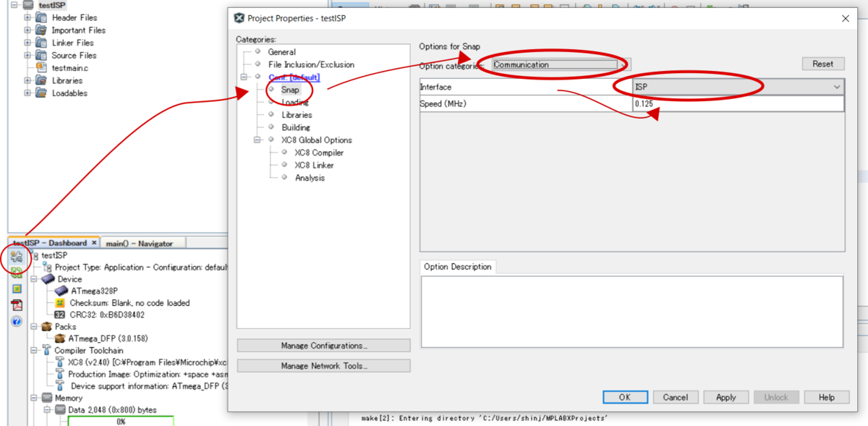Select the Option Description tab
This screenshot has height=426, width=868.
458,267
